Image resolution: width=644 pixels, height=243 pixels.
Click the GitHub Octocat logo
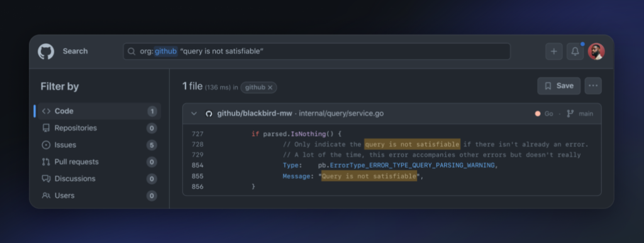click(46, 51)
